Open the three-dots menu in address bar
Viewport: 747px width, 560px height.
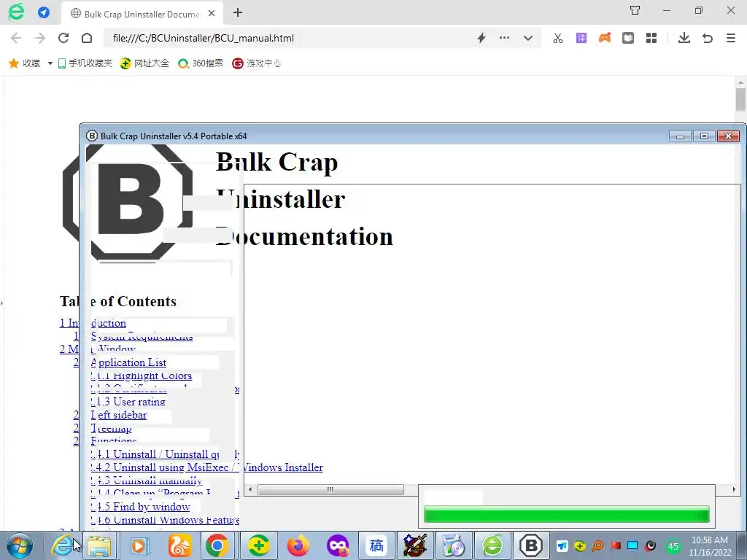[x=504, y=38]
